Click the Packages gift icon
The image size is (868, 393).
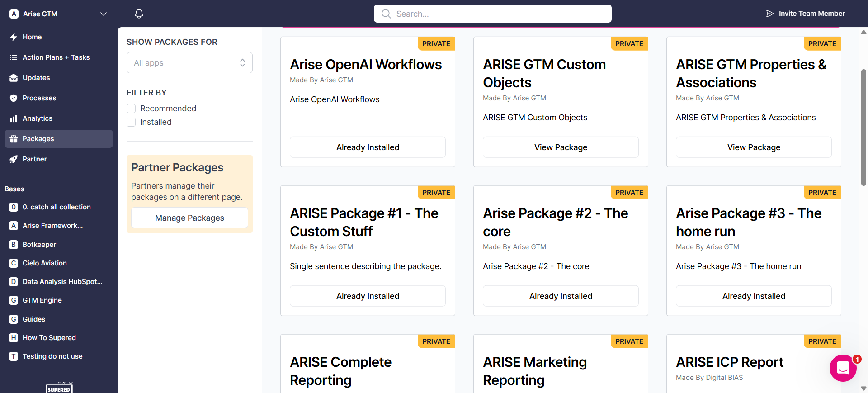tap(14, 139)
